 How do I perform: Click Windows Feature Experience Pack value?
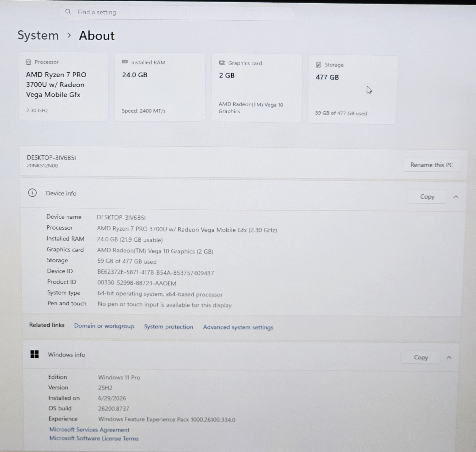click(x=167, y=419)
